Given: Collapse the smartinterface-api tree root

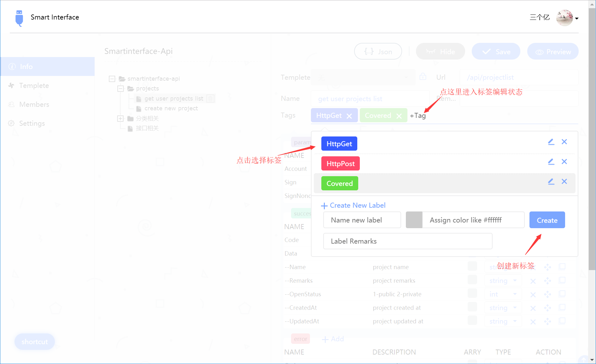Looking at the screenshot, I should point(112,79).
